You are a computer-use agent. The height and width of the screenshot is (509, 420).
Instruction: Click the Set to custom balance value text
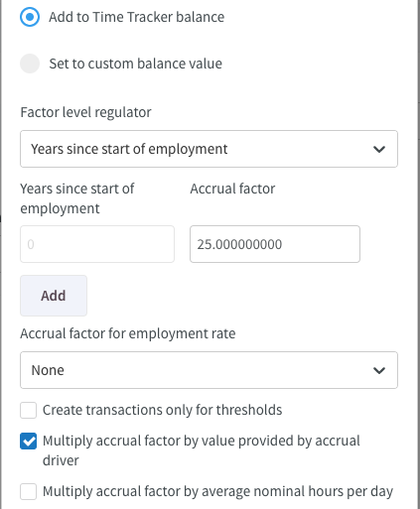pos(135,64)
